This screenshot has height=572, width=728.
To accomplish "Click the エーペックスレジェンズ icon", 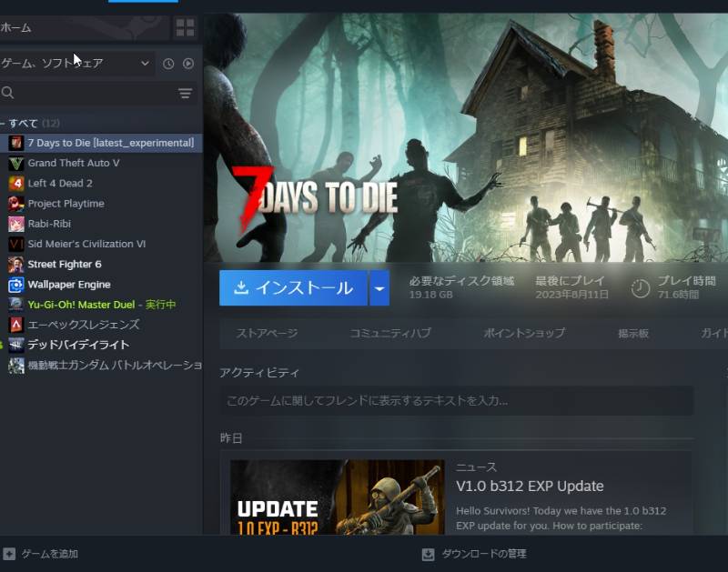I will coord(15,325).
